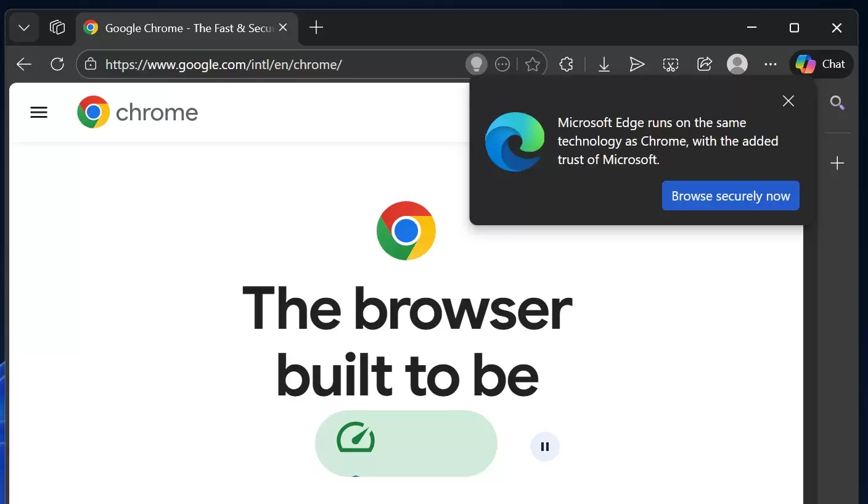This screenshot has width=868, height=504.
Task: Click the Browse securely now button
Action: click(730, 196)
